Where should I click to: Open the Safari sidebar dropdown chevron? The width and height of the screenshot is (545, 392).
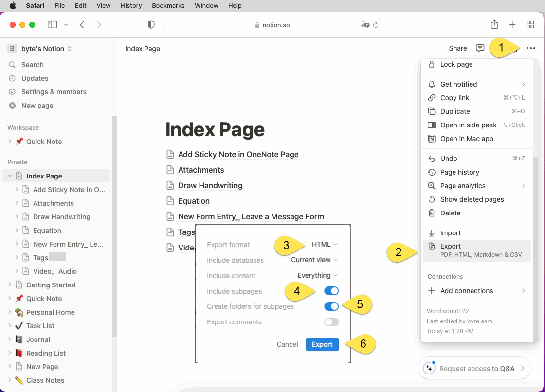tap(66, 25)
